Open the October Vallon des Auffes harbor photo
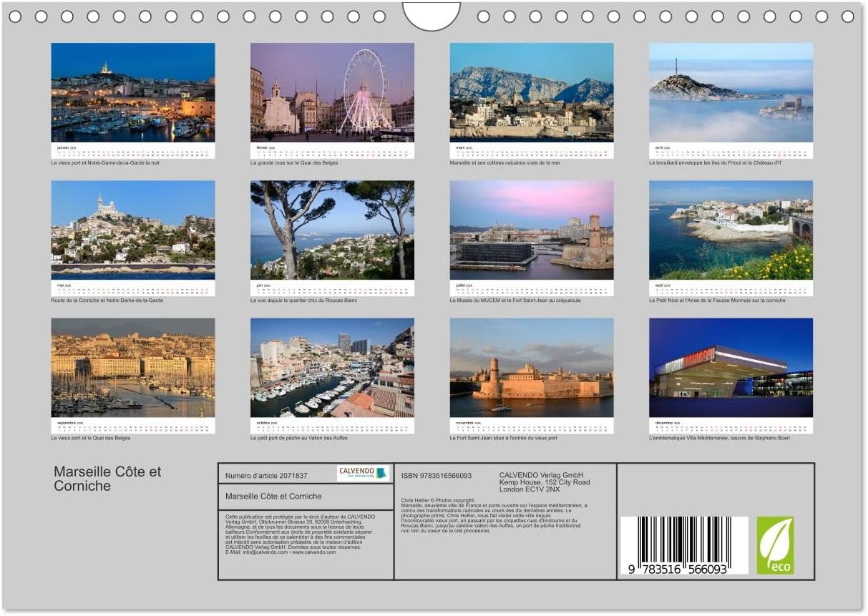This screenshot has height=616, width=868. (x=332, y=368)
